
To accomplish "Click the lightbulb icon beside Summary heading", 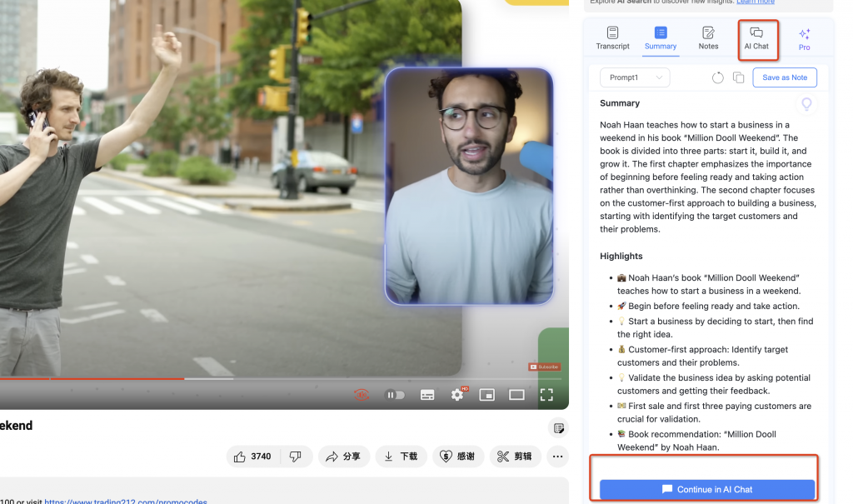I will pyautogui.click(x=806, y=103).
